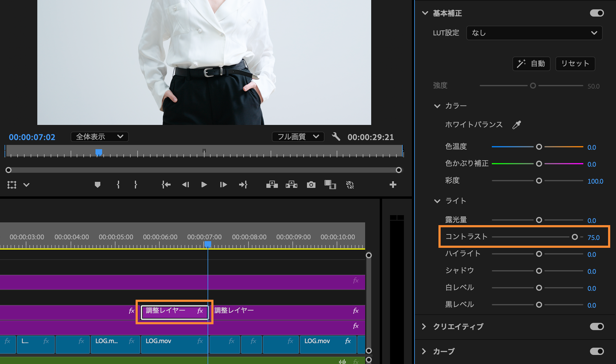Click the Export Frame camera icon

[311, 184]
